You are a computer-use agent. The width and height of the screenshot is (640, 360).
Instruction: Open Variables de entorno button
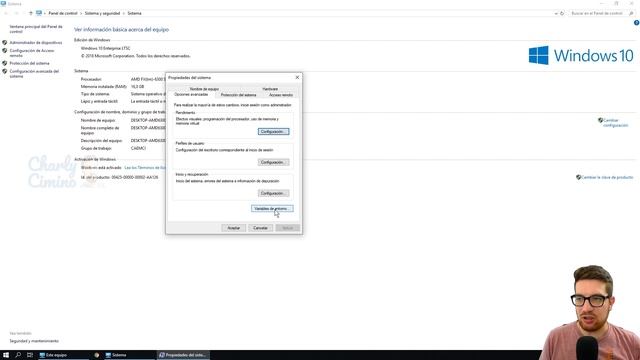click(272, 209)
